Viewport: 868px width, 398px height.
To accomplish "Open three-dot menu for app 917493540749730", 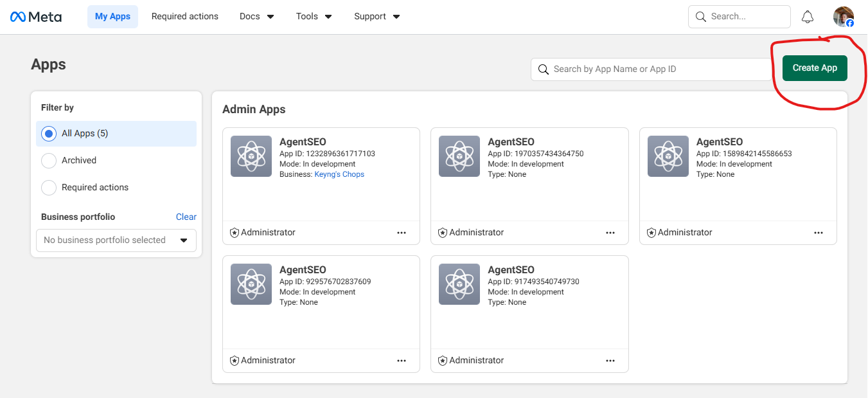I will click(610, 361).
